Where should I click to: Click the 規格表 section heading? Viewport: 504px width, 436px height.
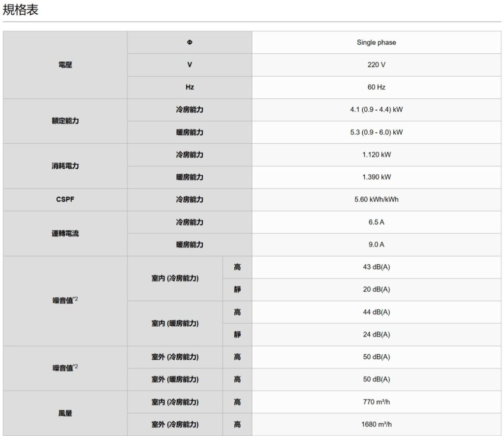tap(21, 10)
